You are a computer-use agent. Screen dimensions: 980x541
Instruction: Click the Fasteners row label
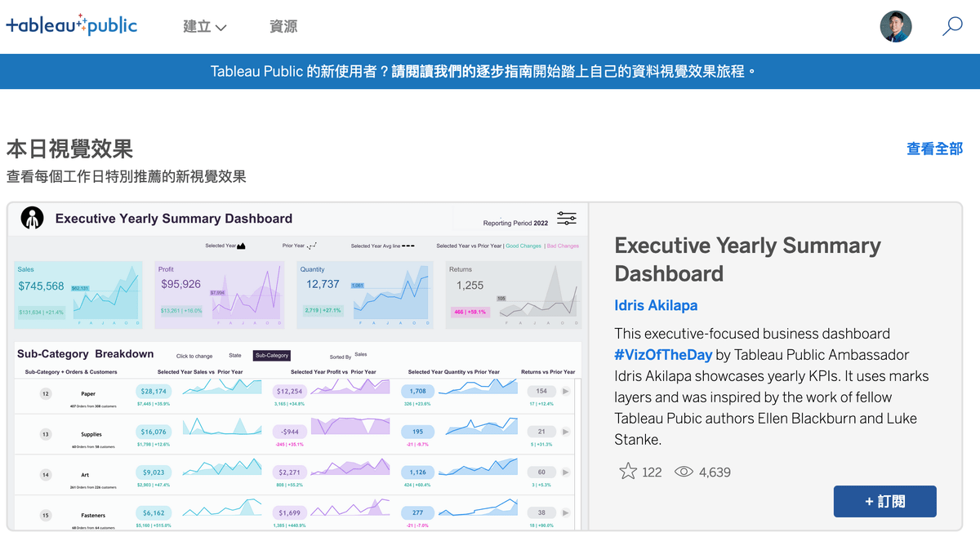pyautogui.click(x=93, y=515)
